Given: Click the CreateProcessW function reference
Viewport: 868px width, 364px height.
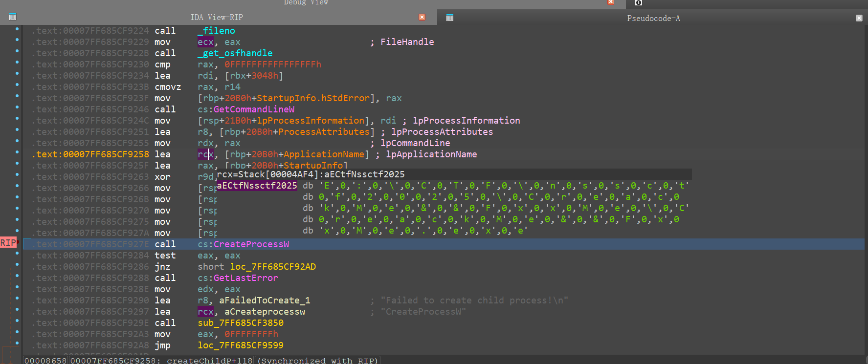Looking at the screenshot, I should tap(251, 244).
